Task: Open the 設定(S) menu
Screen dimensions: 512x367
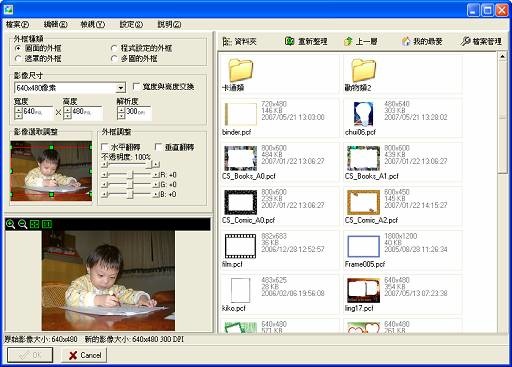Action: tap(131, 24)
